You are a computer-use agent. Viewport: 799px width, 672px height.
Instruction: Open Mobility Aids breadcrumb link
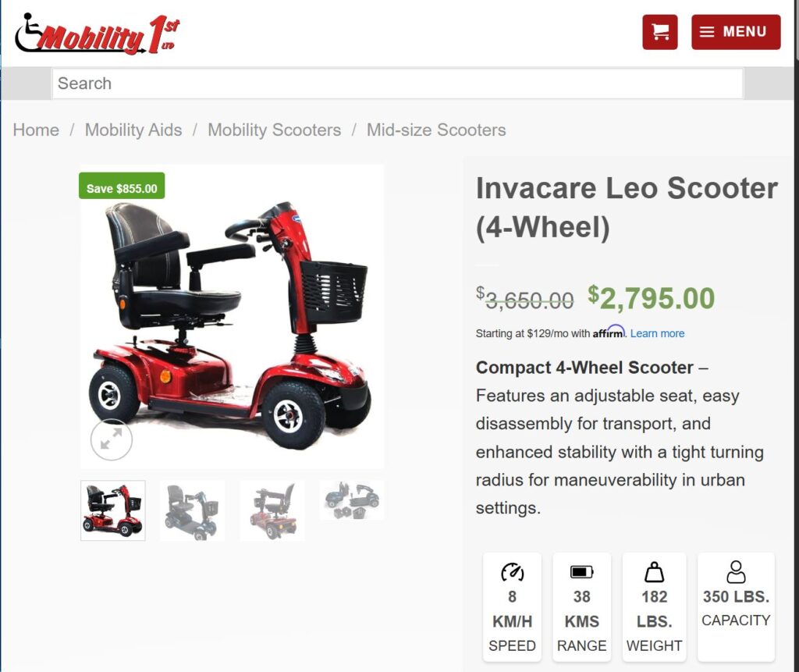tap(133, 130)
